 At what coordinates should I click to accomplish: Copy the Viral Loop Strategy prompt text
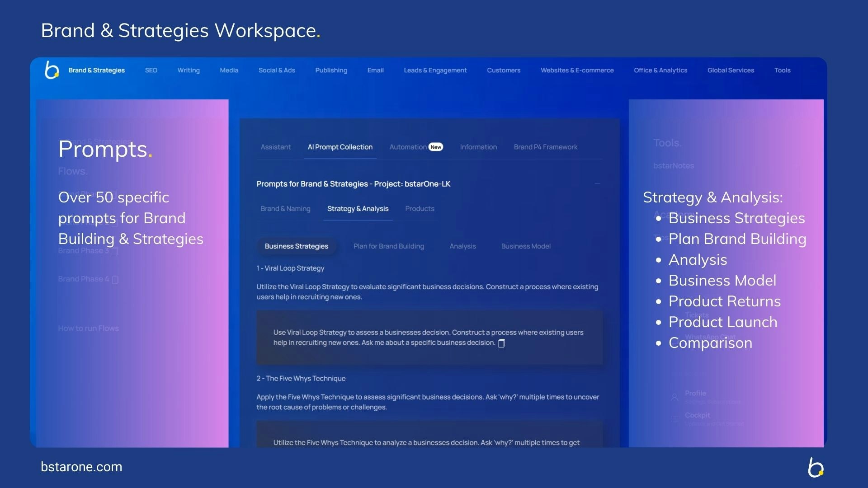point(501,343)
